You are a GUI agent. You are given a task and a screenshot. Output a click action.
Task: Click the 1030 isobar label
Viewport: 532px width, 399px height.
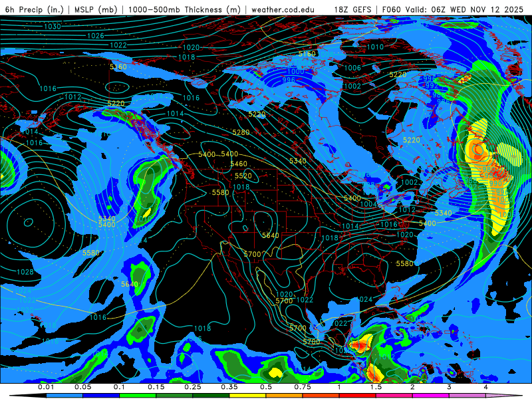pyautogui.click(x=53, y=27)
